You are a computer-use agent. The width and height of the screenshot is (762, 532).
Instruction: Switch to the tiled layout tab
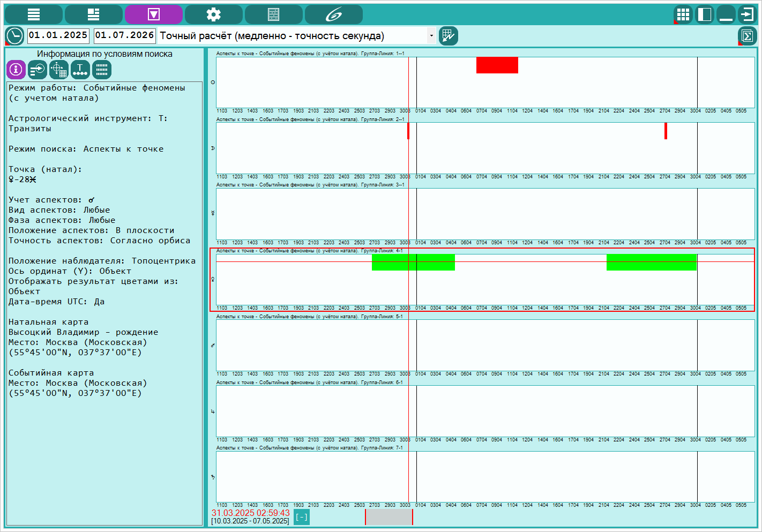click(94, 14)
